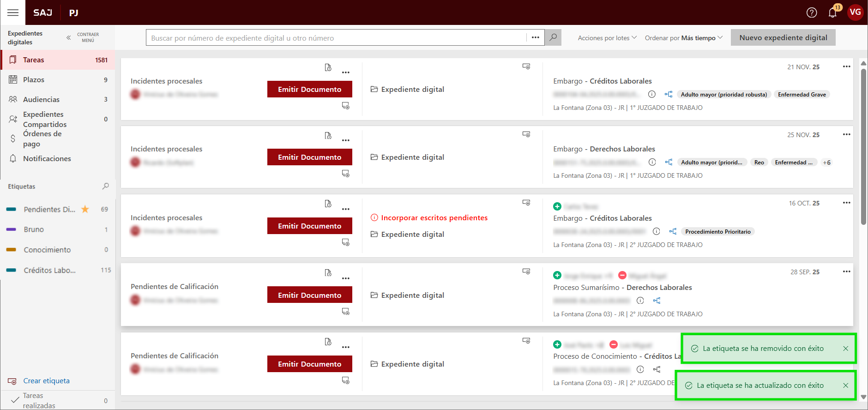Expand hidden tags with the +6 indicator
This screenshot has height=410, width=868.
coord(826,163)
